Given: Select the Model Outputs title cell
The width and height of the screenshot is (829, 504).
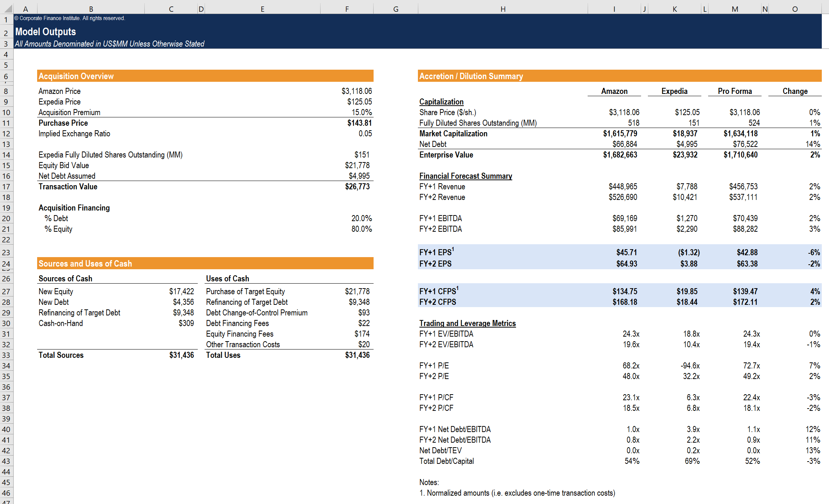Looking at the screenshot, I should click(x=45, y=32).
